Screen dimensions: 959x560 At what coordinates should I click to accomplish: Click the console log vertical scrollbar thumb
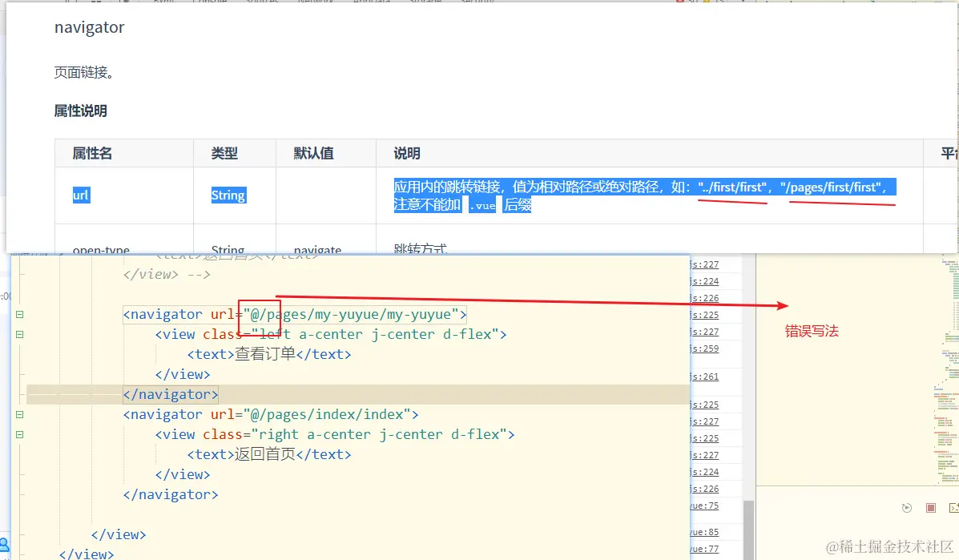[748, 530]
